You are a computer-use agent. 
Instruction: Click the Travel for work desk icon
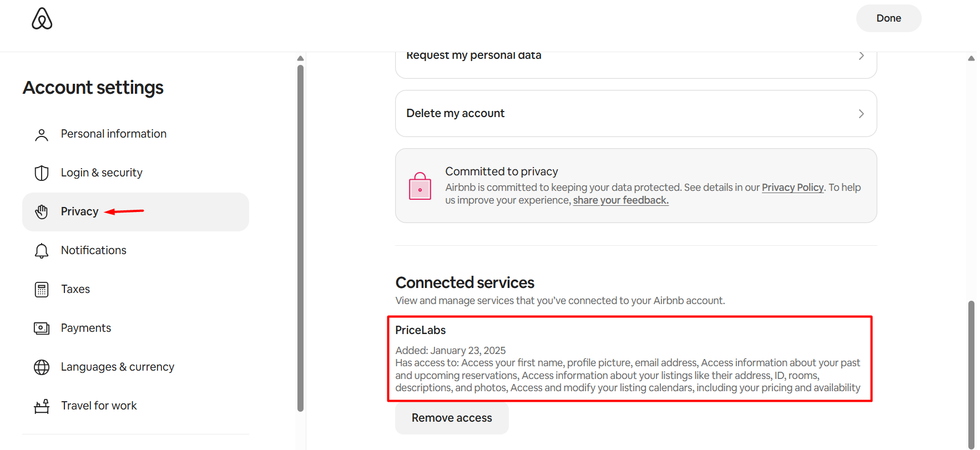click(x=42, y=406)
